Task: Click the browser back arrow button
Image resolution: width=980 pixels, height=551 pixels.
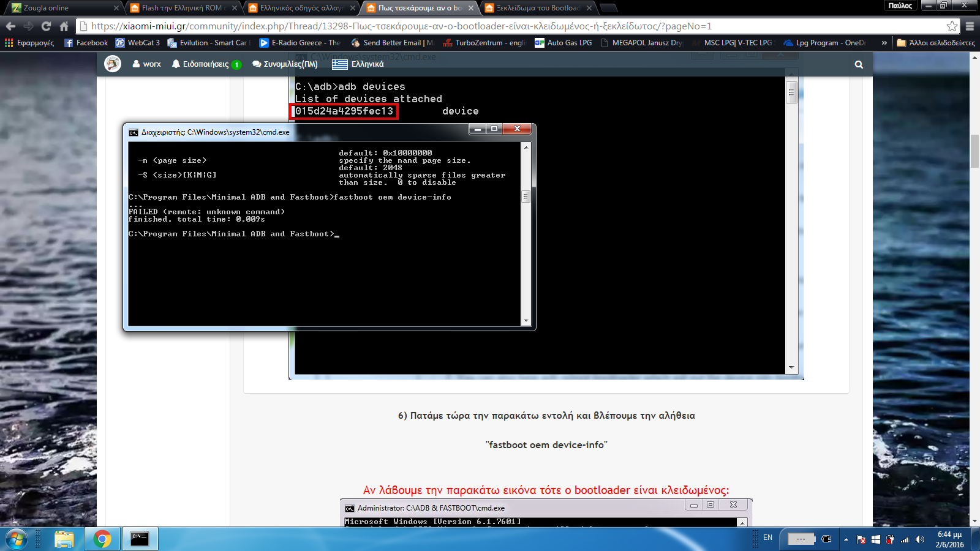Action: [x=10, y=26]
